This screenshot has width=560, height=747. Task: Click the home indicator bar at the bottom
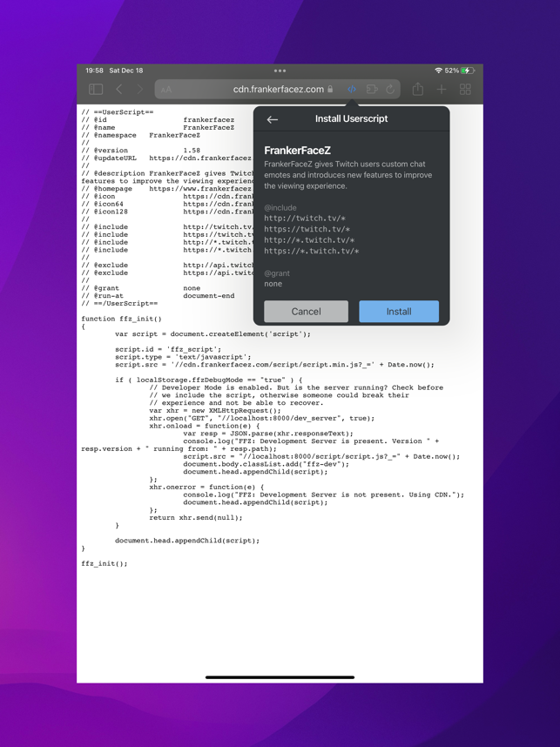click(x=280, y=677)
